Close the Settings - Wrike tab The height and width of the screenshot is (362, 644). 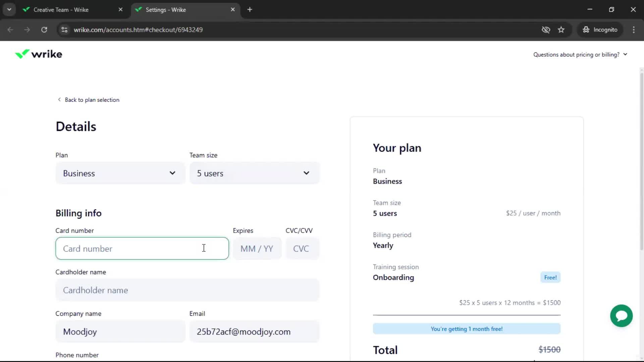click(x=233, y=10)
